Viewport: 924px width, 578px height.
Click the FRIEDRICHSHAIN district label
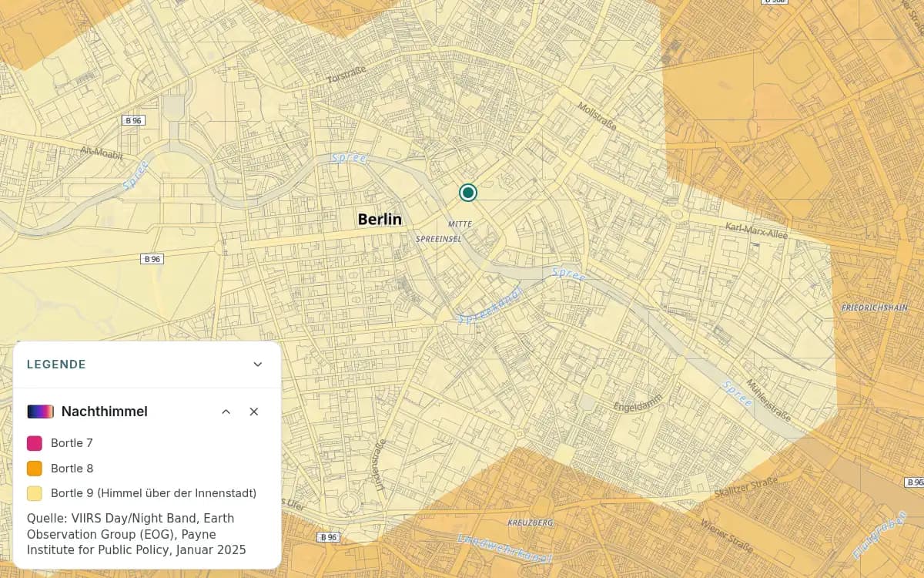click(x=875, y=307)
